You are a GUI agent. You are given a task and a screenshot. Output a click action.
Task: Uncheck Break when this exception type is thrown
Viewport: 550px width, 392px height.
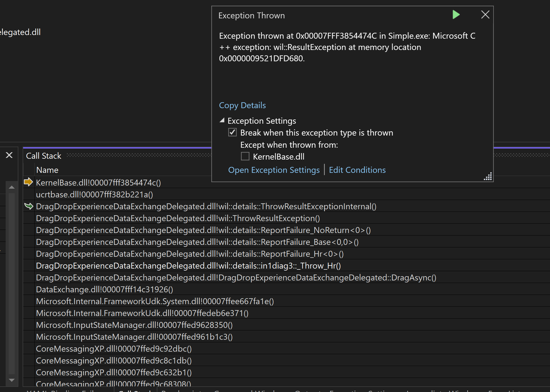pyautogui.click(x=232, y=132)
